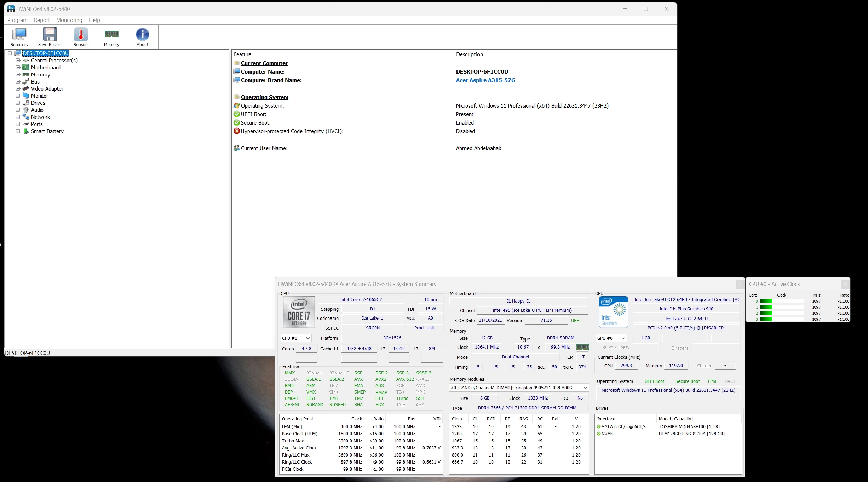The width and height of the screenshot is (868, 482).
Task: Open the Program menu
Action: coord(17,20)
